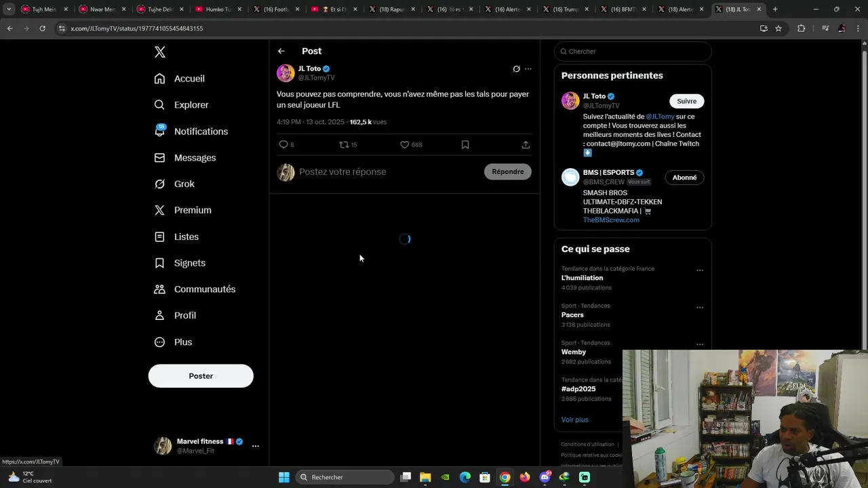Open Conditions d'utilisation footer link
This screenshot has width=868, height=488.
(x=587, y=445)
